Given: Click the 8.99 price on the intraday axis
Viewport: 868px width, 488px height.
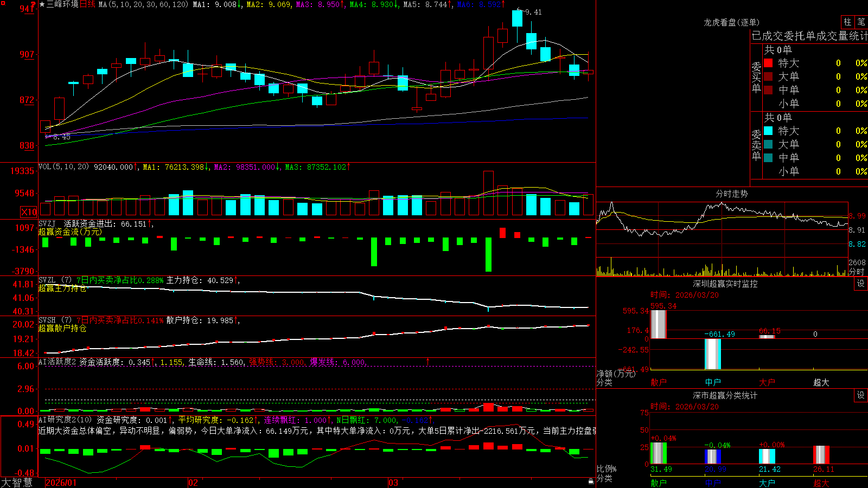Looking at the screenshot, I should point(857,216).
